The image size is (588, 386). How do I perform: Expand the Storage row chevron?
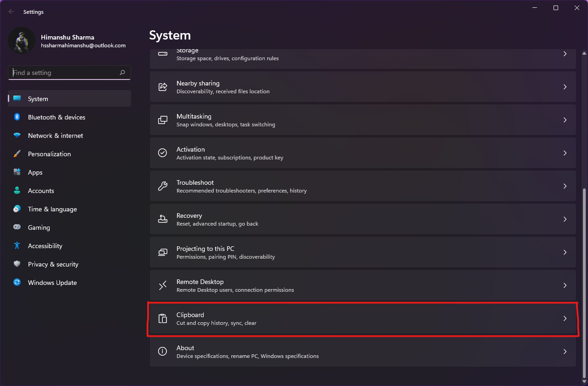565,54
